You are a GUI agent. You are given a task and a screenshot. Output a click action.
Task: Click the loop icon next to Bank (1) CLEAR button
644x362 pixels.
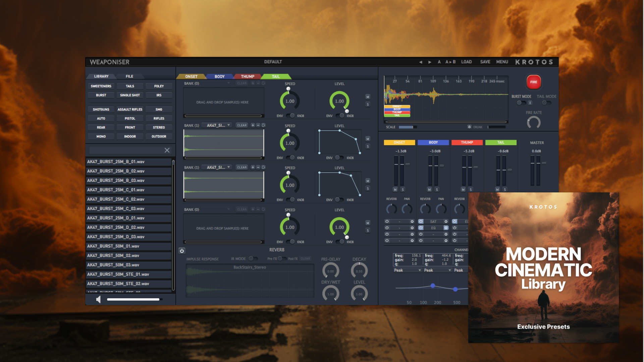[x=263, y=125]
